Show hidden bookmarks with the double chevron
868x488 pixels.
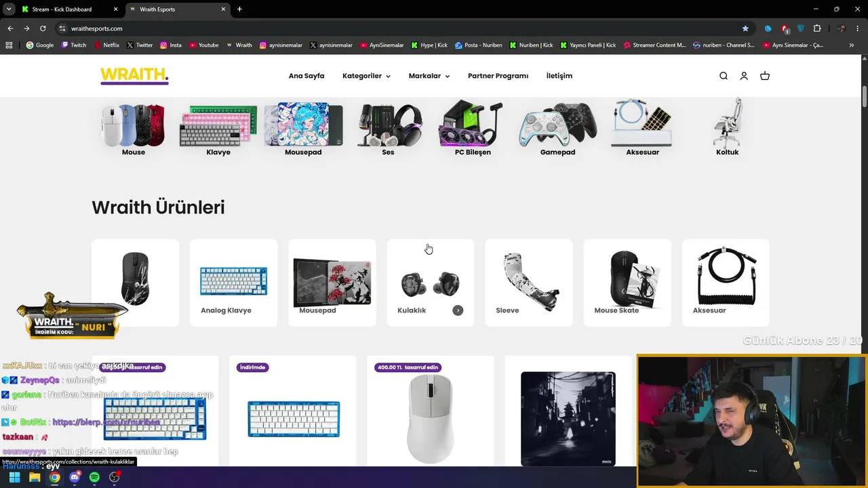852,45
